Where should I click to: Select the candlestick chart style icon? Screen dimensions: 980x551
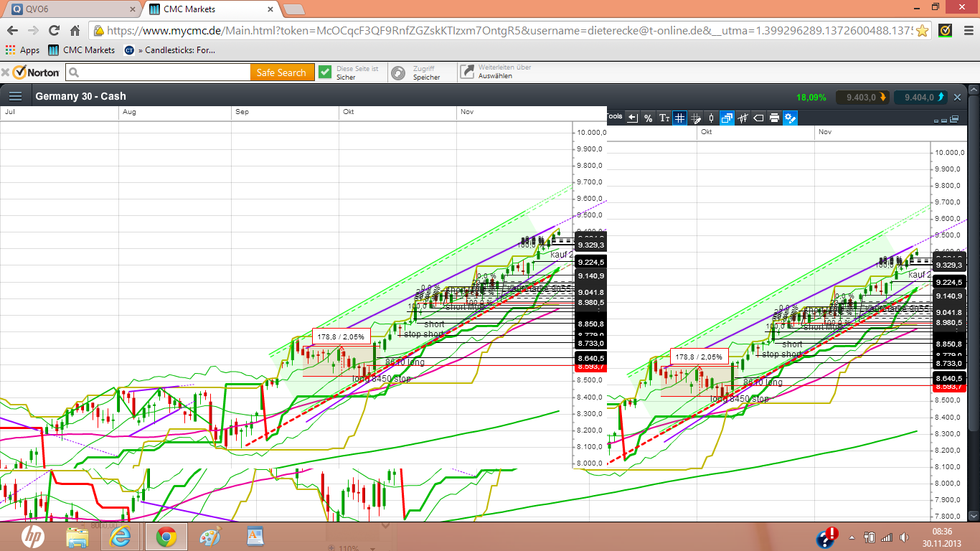click(711, 118)
